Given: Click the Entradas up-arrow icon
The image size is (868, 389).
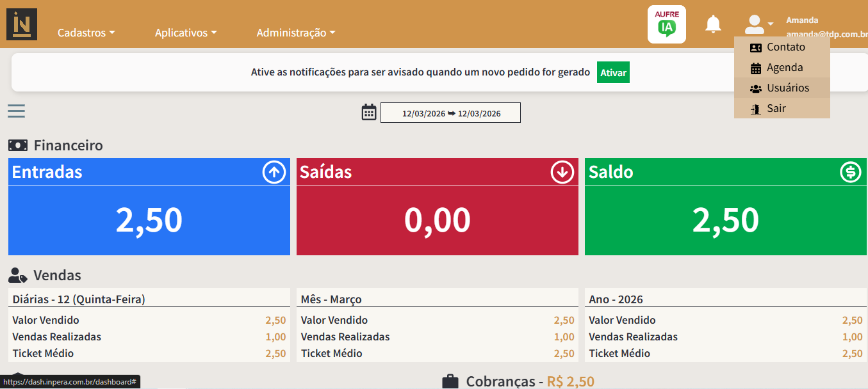Looking at the screenshot, I should [x=274, y=172].
